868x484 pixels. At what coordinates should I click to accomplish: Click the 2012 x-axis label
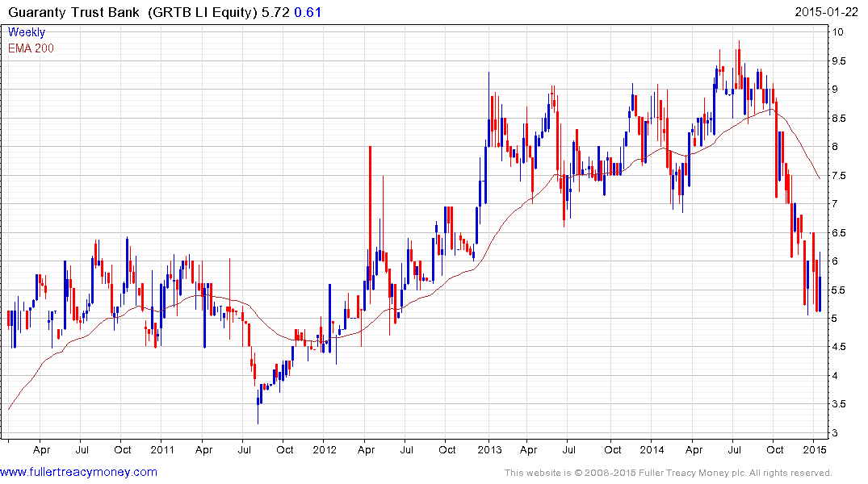pyautogui.click(x=325, y=449)
